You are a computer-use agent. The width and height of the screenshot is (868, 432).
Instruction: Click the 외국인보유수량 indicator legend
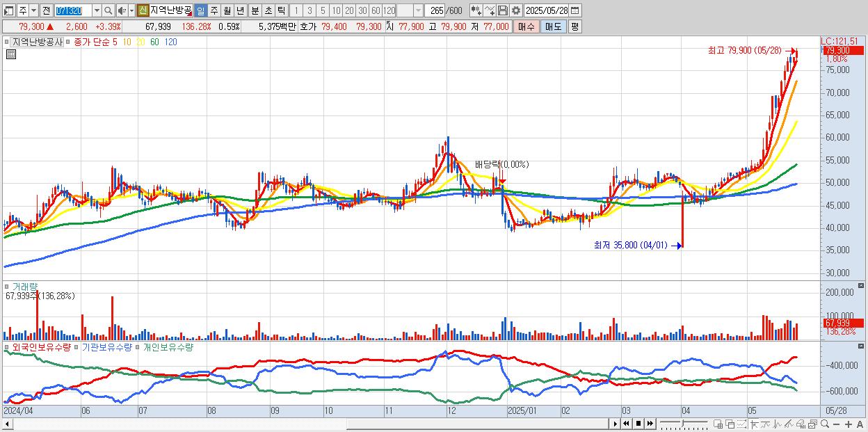tap(41, 346)
